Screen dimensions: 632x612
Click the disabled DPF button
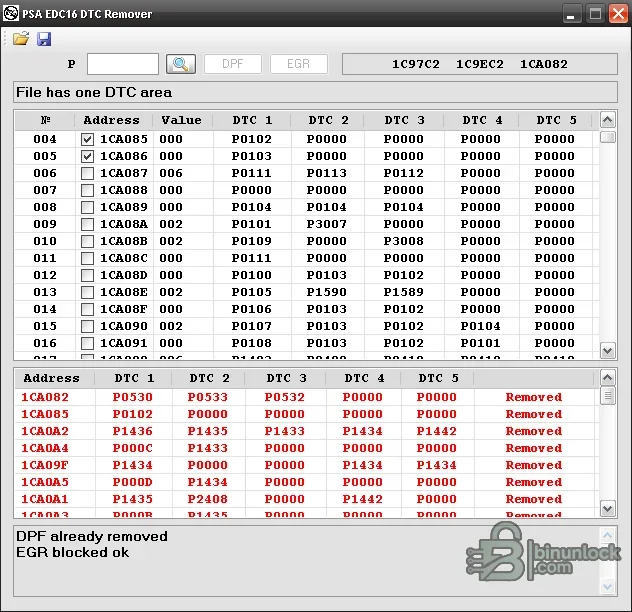[233, 64]
